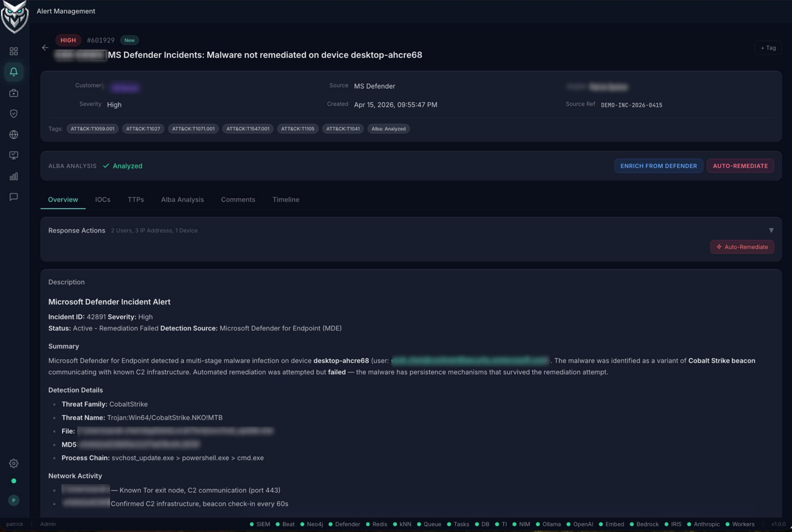
Task: Click the Bedrock status indicator
Action: click(644, 524)
